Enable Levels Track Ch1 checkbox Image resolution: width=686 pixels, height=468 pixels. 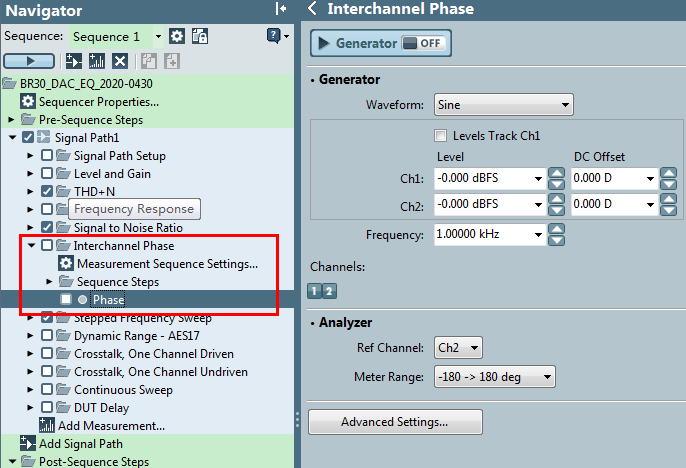[441, 136]
